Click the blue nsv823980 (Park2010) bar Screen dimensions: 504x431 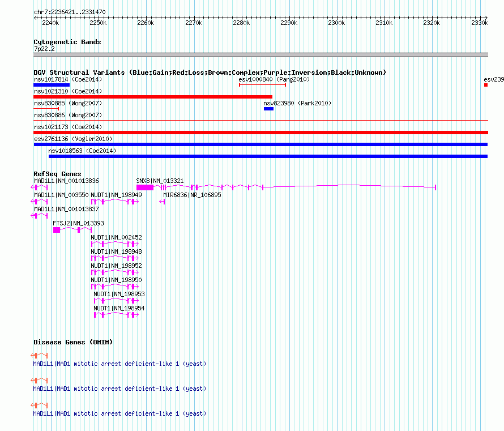point(269,109)
